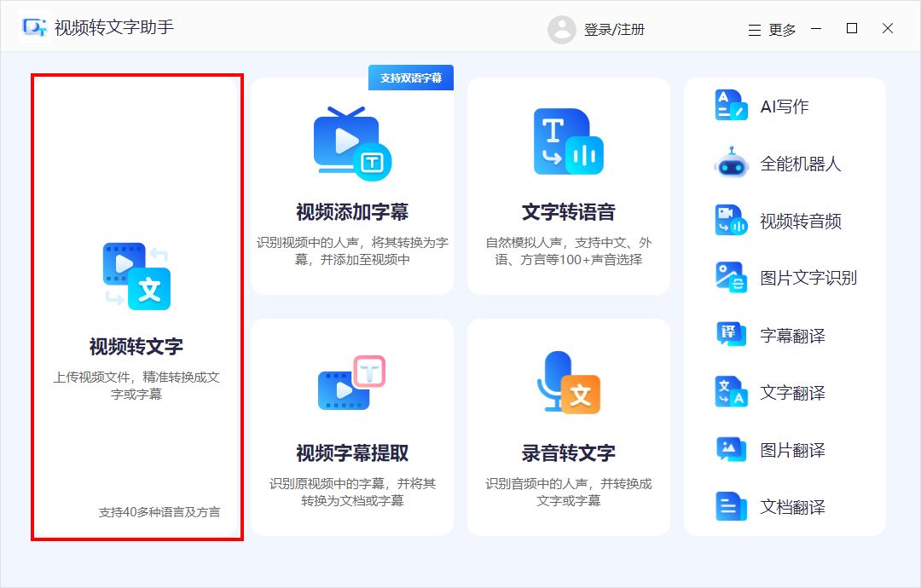Open the 图片翻译 label

point(792,450)
